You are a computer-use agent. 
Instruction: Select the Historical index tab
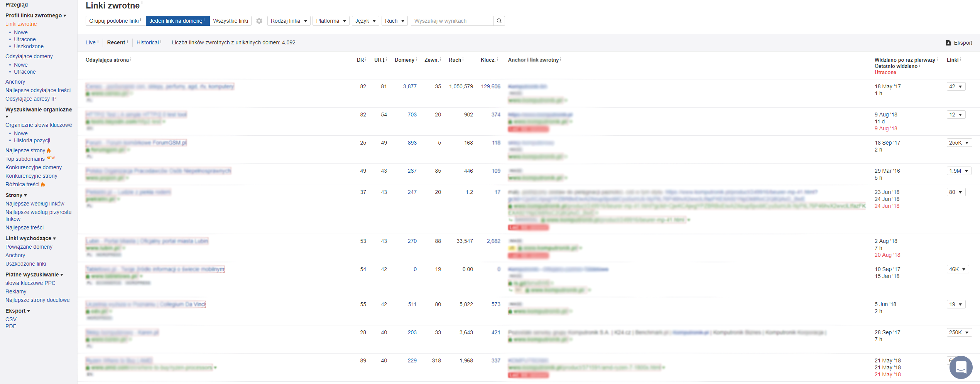click(147, 42)
